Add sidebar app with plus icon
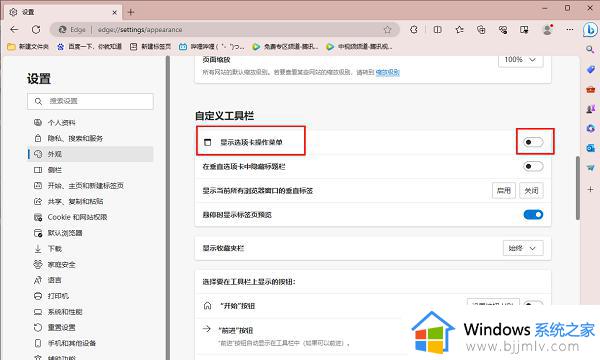The height and width of the screenshot is (360, 600). tap(590, 189)
